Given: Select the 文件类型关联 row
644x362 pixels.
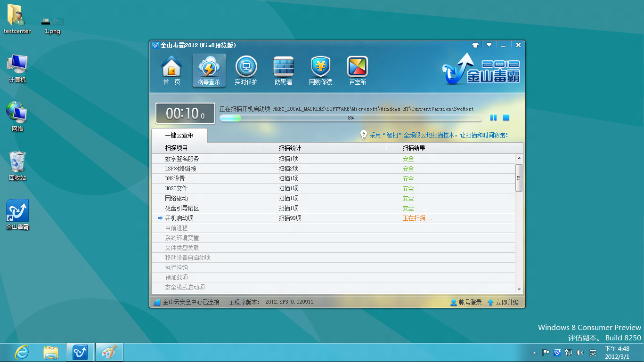Looking at the screenshot, I should tap(333, 248).
